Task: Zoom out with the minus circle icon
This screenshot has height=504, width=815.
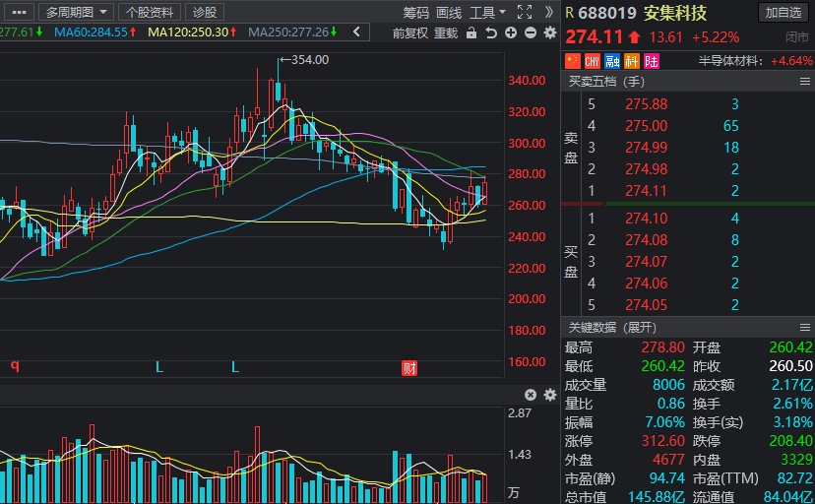Action: point(531,33)
